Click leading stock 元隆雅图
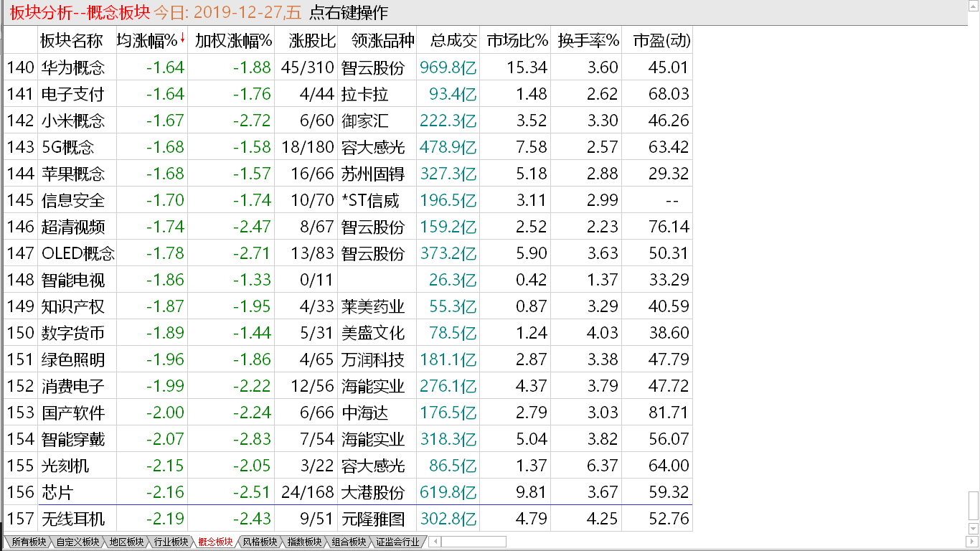 point(373,519)
